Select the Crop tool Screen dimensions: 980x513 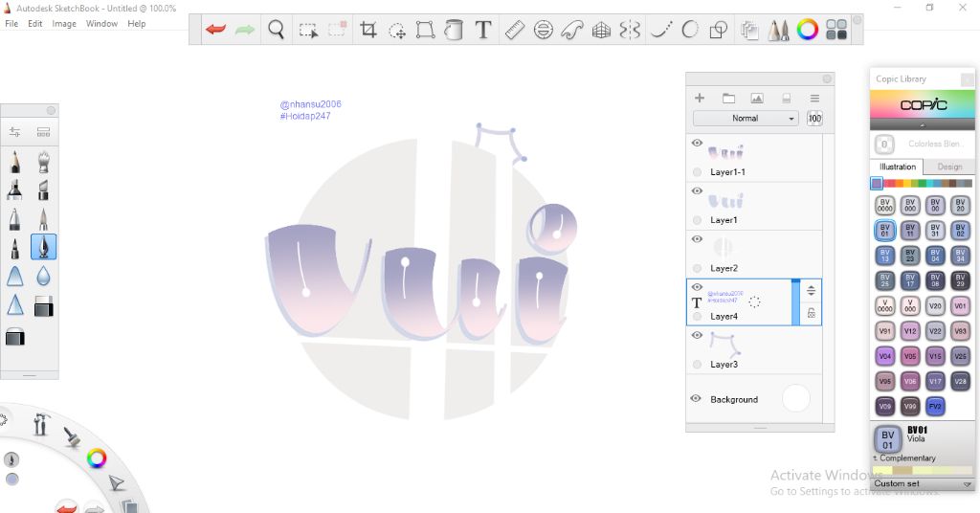click(368, 30)
